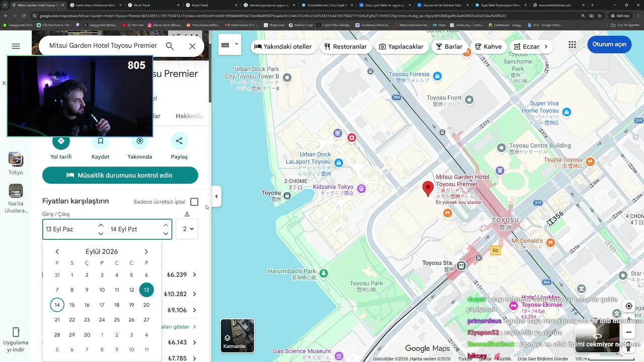Expand the ₺9.106 price row
This screenshot has height=362, width=644.
pos(194,310)
